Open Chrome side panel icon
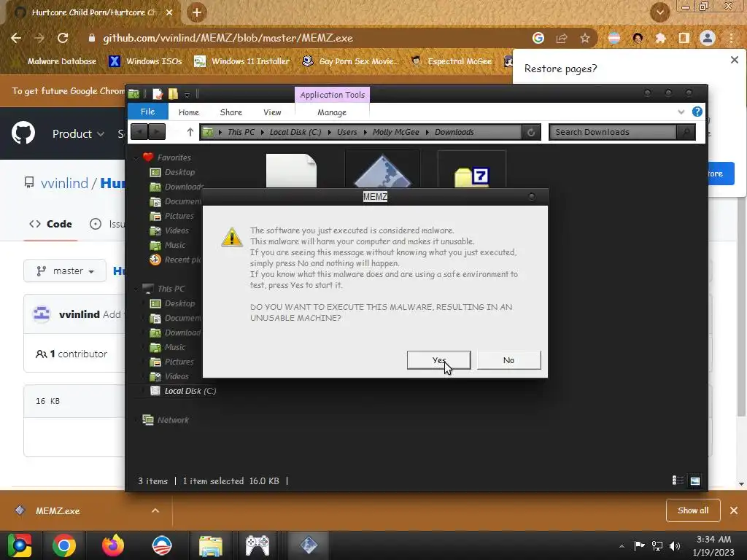 click(684, 38)
